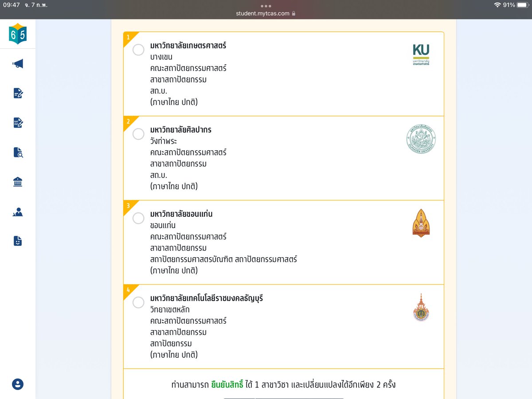Open the university building icon in sidebar
Screen dimensions: 532x399
pos(18,182)
